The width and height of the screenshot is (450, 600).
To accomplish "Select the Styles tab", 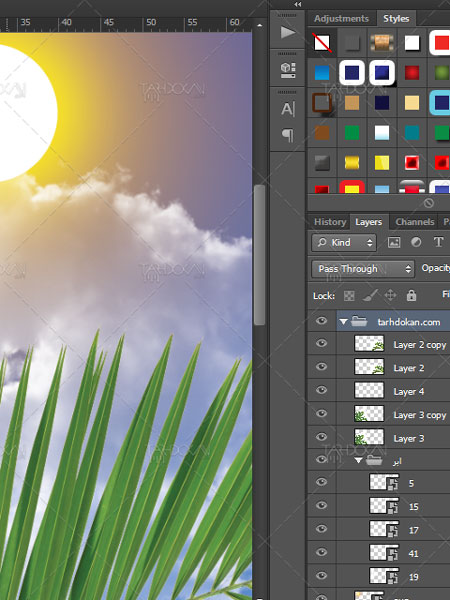I will pos(396,18).
